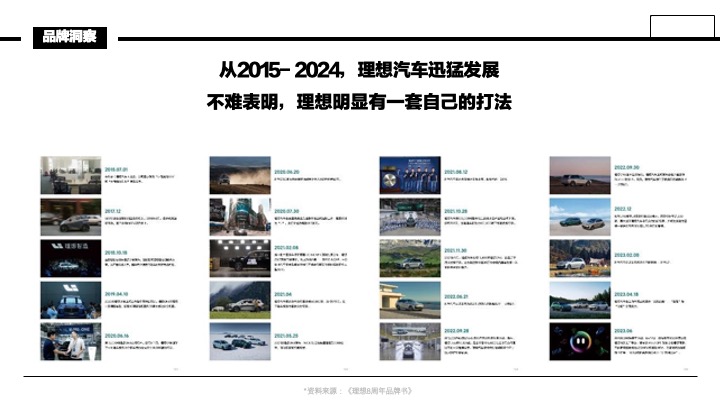Click the date label 2023.04.18

[x=626, y=294]
